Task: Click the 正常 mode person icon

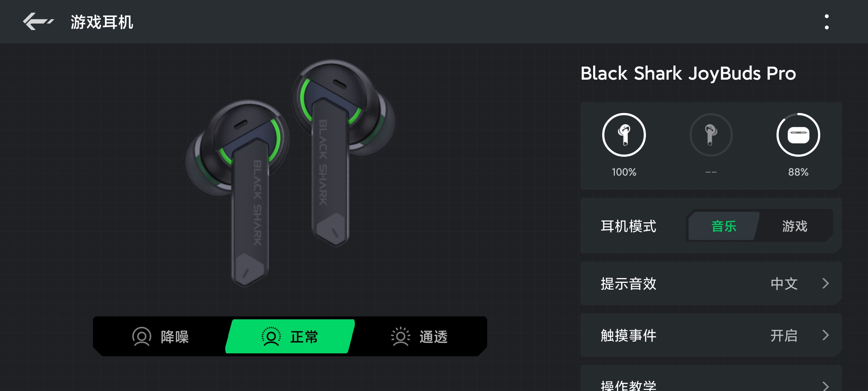Action: pos(271,337)
